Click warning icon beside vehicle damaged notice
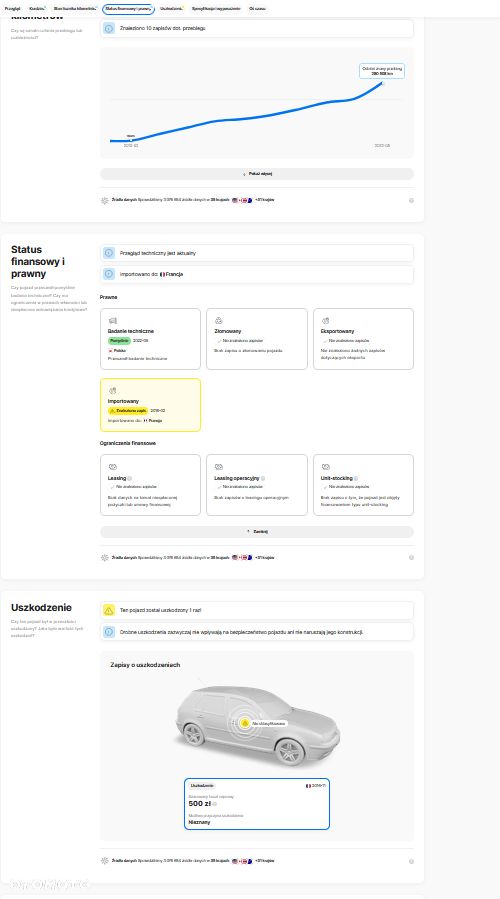This screenshot has height=899, width=500. point(109,611)
